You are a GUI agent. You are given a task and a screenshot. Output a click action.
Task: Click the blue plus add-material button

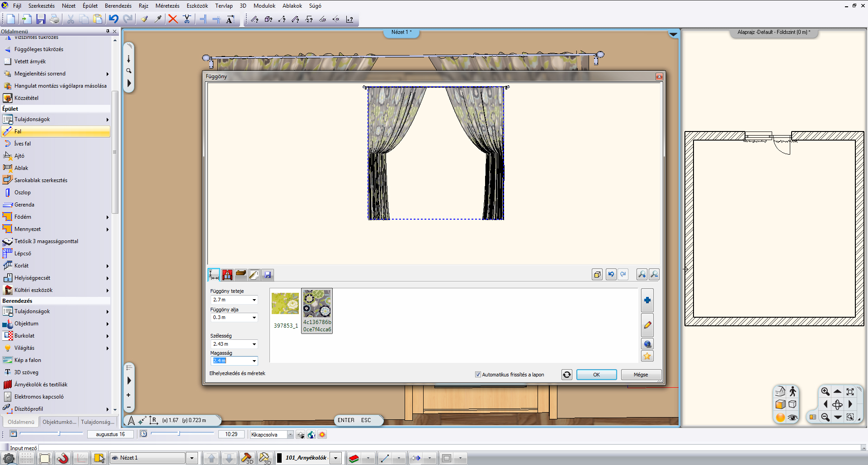tap(647, 301)
